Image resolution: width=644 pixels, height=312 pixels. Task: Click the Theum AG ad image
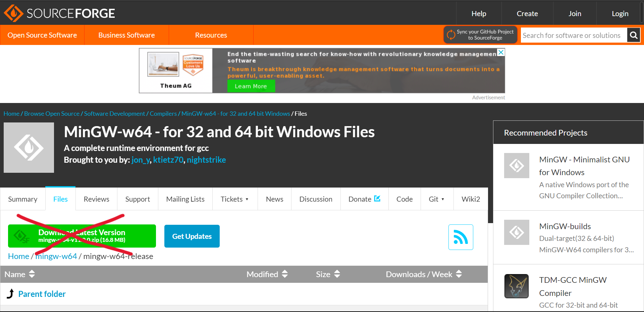click(x=163, y=64)
